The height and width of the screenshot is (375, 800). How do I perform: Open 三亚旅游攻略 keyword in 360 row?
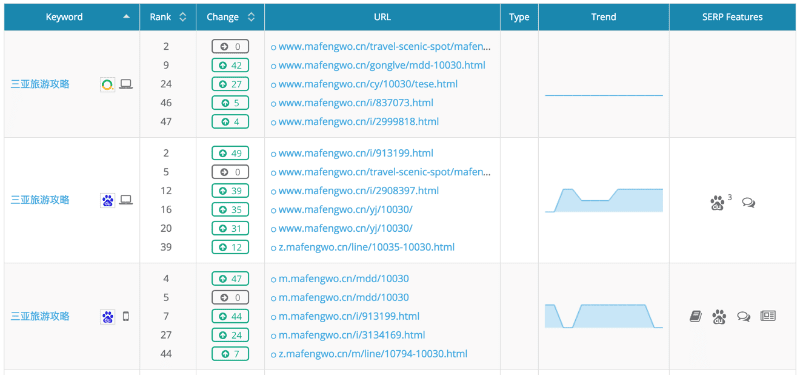40,84
